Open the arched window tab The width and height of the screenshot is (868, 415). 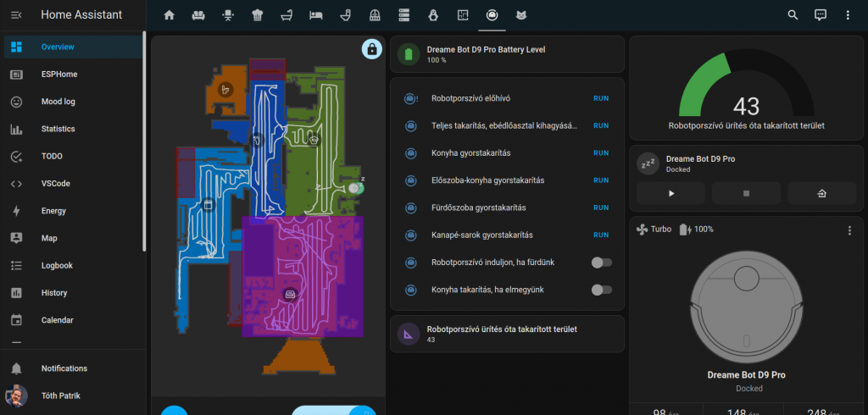pyautogui.click(x=375, y=15)
